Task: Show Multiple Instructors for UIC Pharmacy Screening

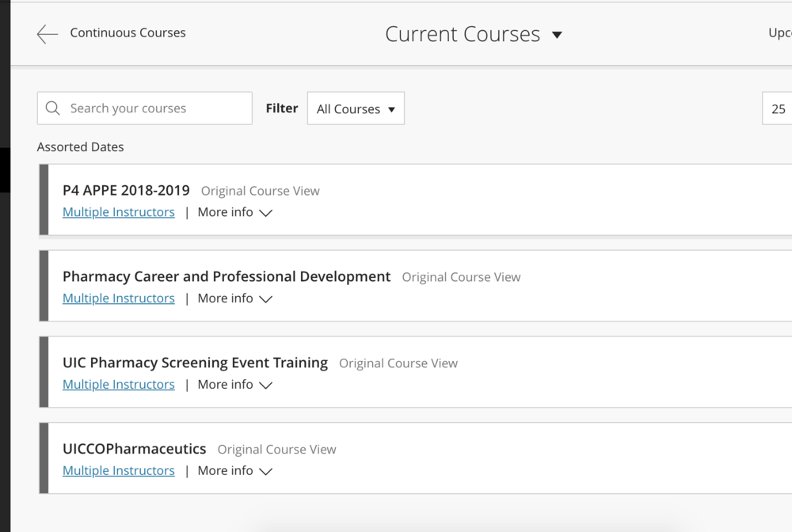Action: 119,385
